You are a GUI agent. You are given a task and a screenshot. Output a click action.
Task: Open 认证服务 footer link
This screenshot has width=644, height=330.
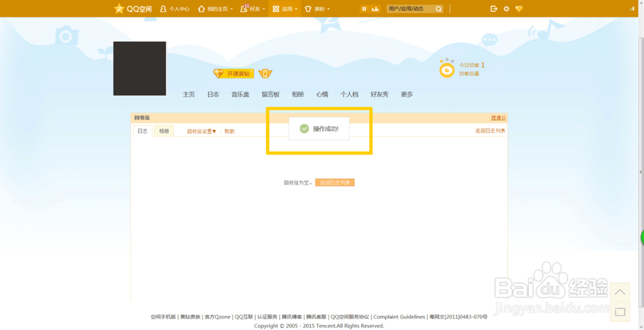point(267,317)
